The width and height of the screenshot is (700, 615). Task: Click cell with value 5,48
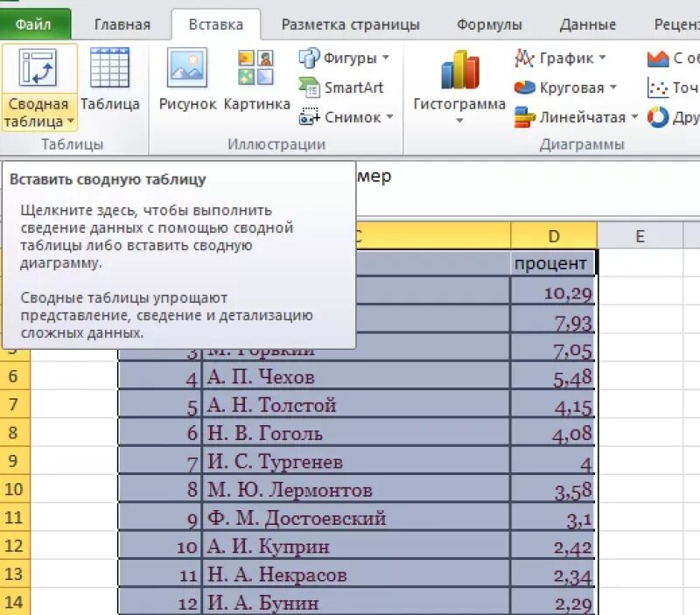point(553,376)
